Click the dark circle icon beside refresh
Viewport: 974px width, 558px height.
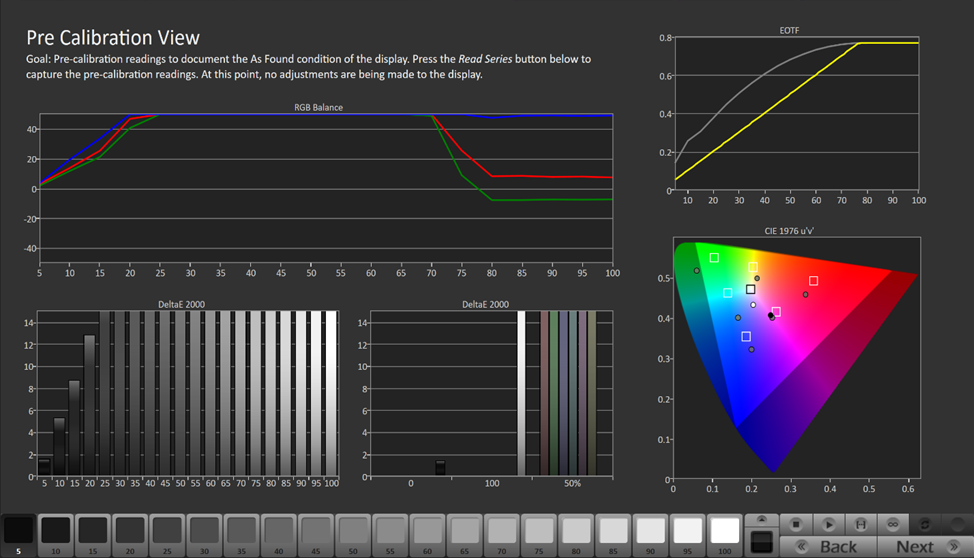(958, 524)
